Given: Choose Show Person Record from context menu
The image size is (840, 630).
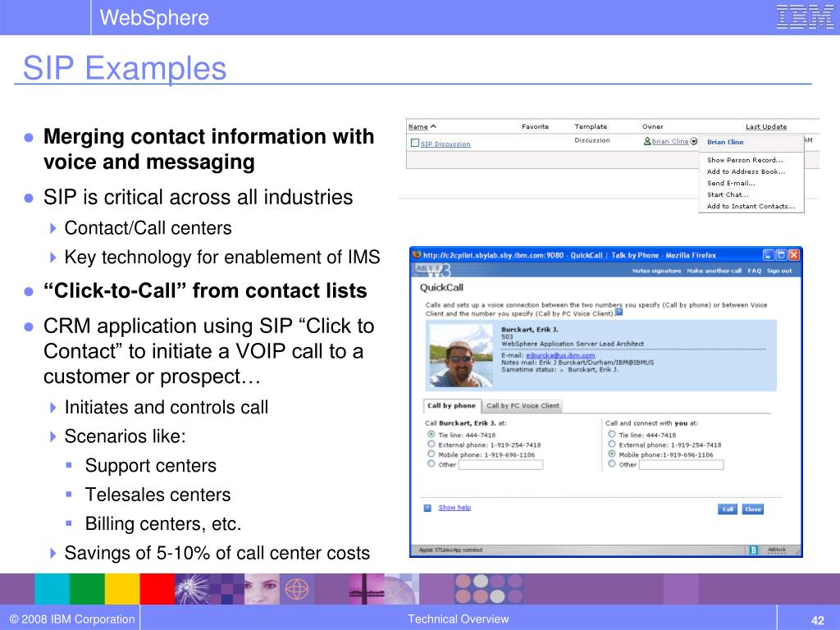Looking at the screenshot, I should click(745, 160).
